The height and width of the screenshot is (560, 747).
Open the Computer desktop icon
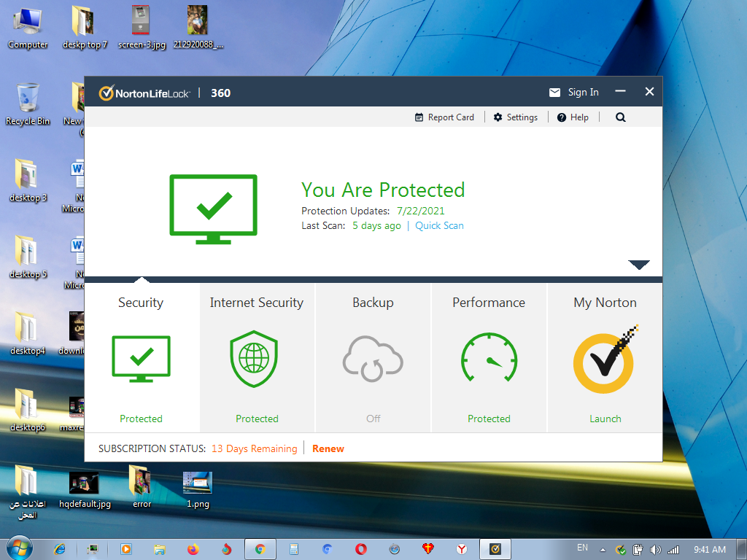(x=28, y=28)
